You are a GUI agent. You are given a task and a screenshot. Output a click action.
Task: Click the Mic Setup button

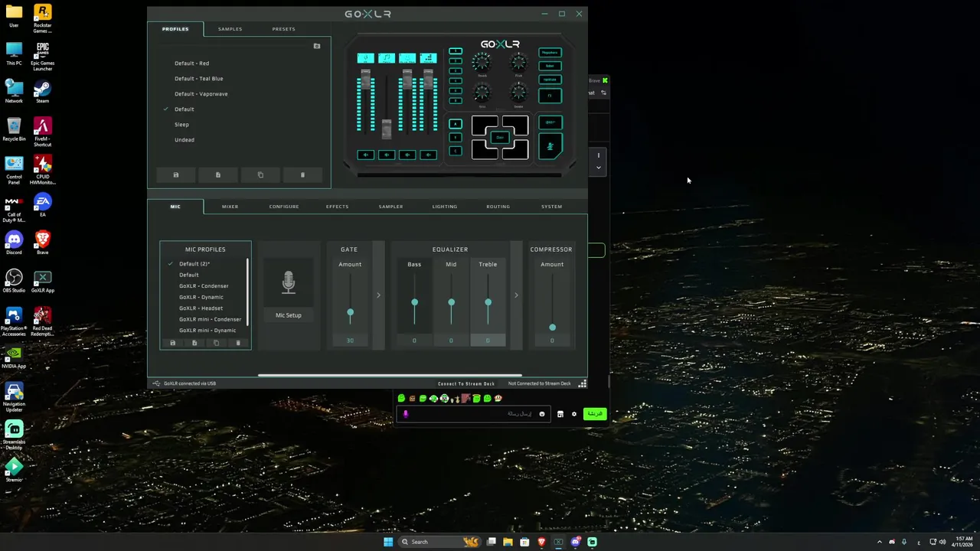(x=289, y=315)
